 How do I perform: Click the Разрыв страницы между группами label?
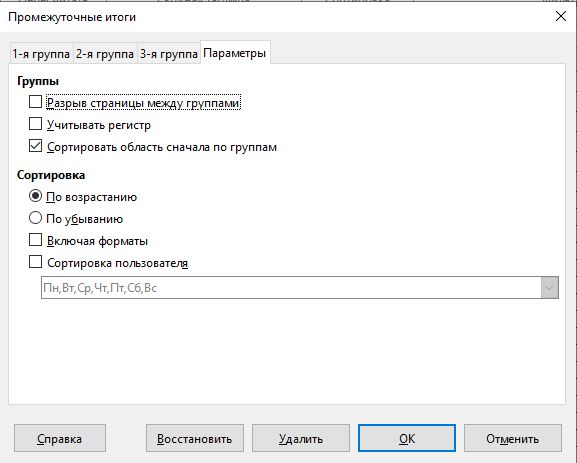144,103
